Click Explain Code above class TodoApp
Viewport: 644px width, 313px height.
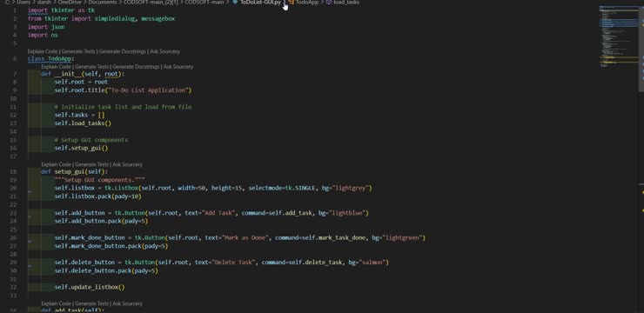(43, 51)
